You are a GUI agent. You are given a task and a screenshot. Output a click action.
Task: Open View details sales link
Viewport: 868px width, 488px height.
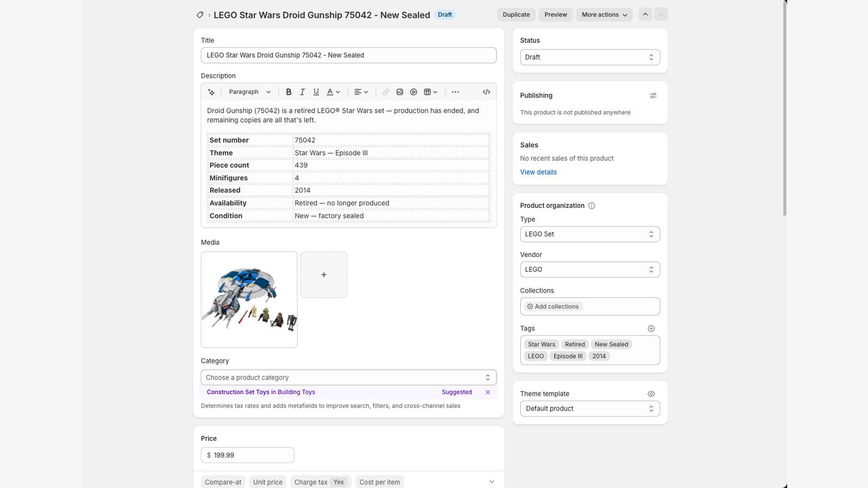[538, 172]
